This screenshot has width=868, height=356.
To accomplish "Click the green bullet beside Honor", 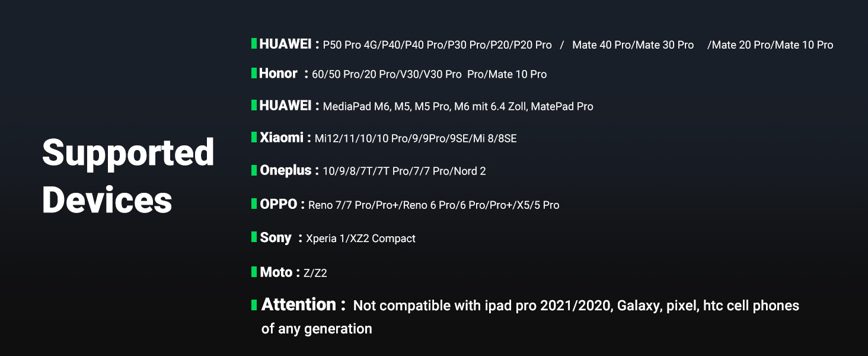I will coord(254,74).
